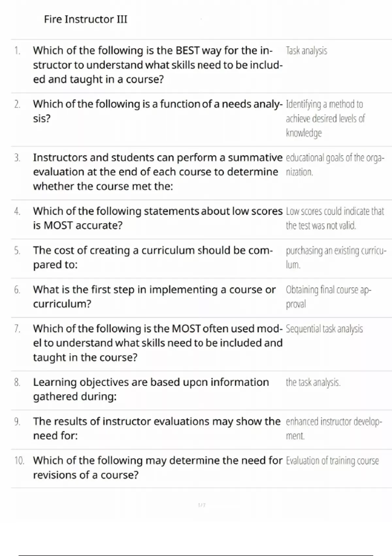Click answer 'Identifying a method to achieve desired levels'

point(325,118)
